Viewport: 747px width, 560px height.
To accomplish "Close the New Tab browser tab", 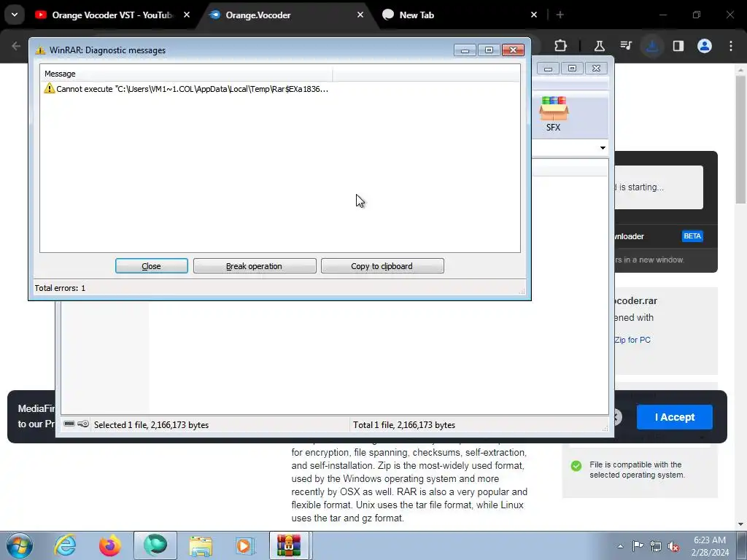I will point(534,15).
